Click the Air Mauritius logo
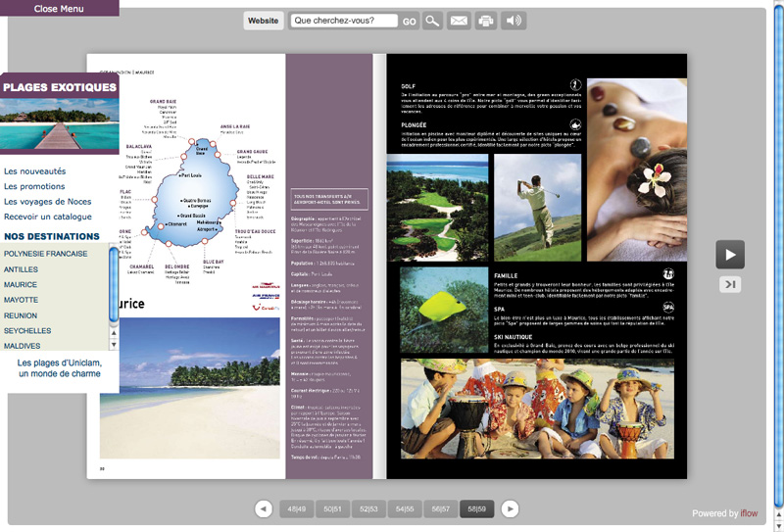Screen dimensions: 784x532 coord(266,286)
